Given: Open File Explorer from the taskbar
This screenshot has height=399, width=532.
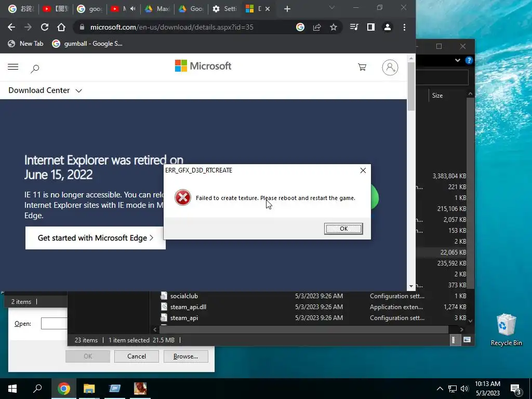Looking at the screenshot, I should tap(89, 389).
